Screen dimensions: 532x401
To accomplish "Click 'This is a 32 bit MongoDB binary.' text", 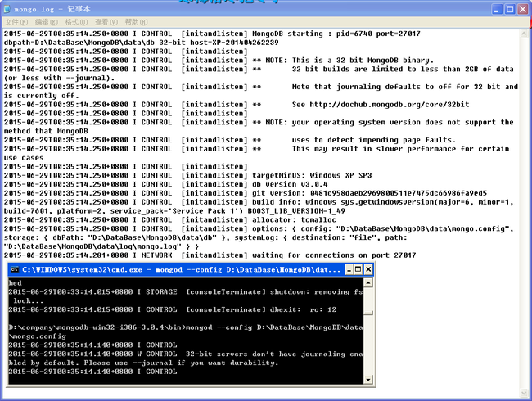I will click(x=363, y=61).
